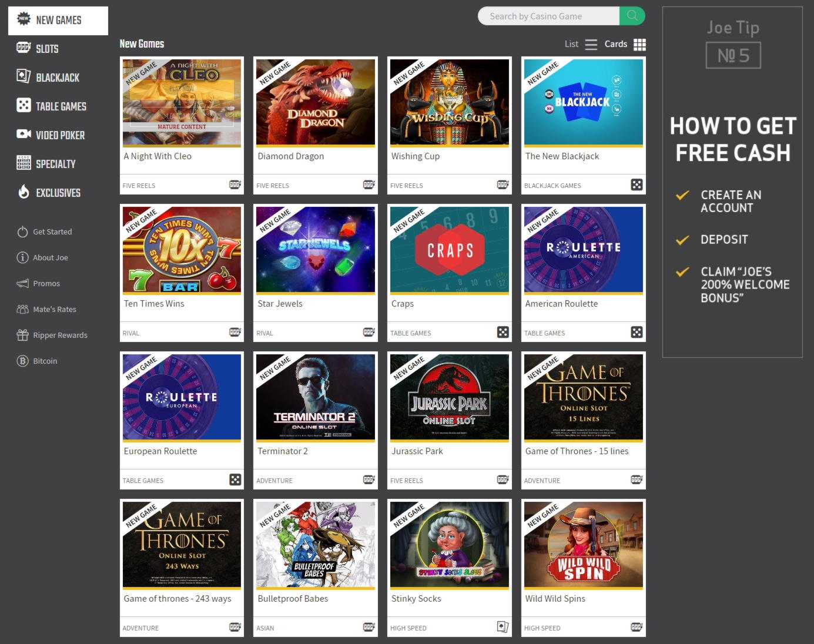
Task: Click the green search magnifier button
Action: [632, 16]
